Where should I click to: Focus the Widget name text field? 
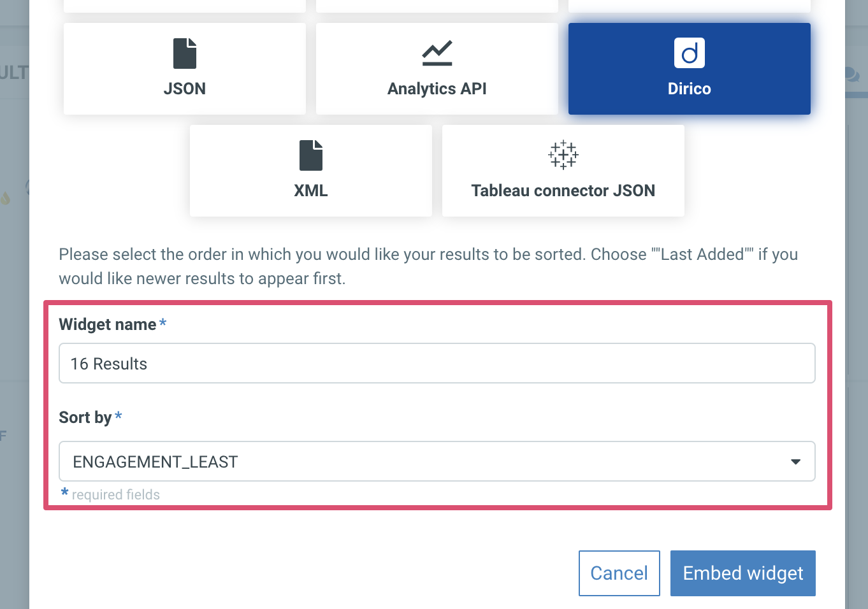(x=437, y=363)
